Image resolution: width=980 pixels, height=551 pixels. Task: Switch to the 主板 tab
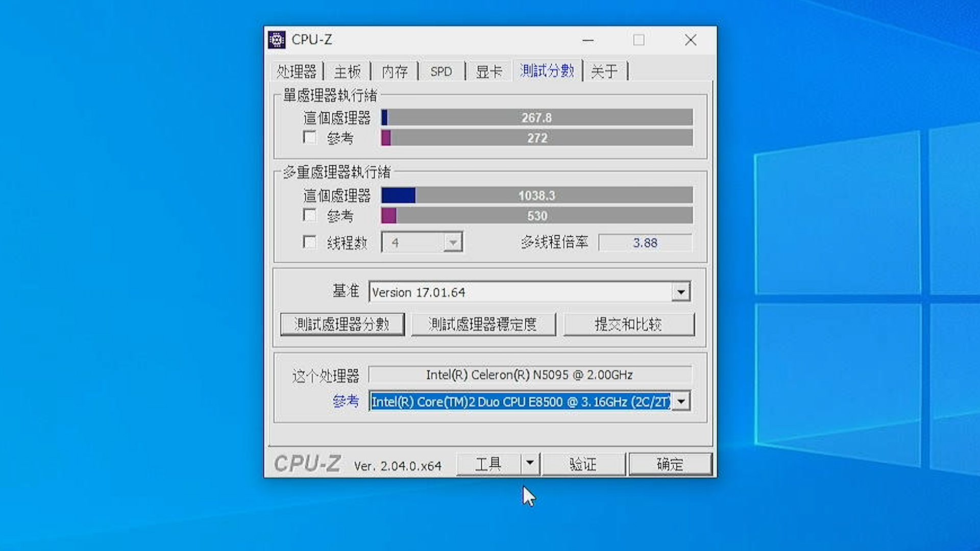coord(347,71)
